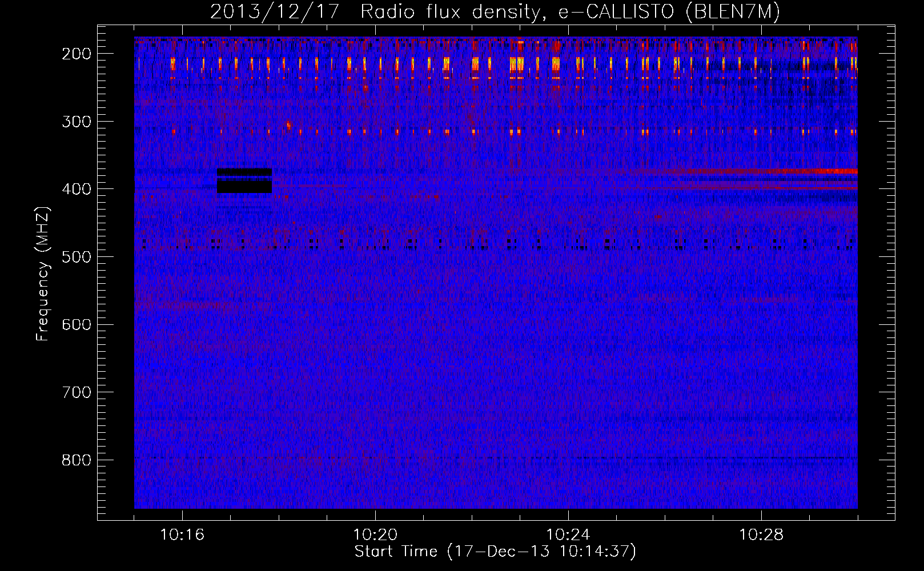The width and height of the screenshot is (924, 571).
Task: Select the 300 frequency tick label
Action: [77, 122]
